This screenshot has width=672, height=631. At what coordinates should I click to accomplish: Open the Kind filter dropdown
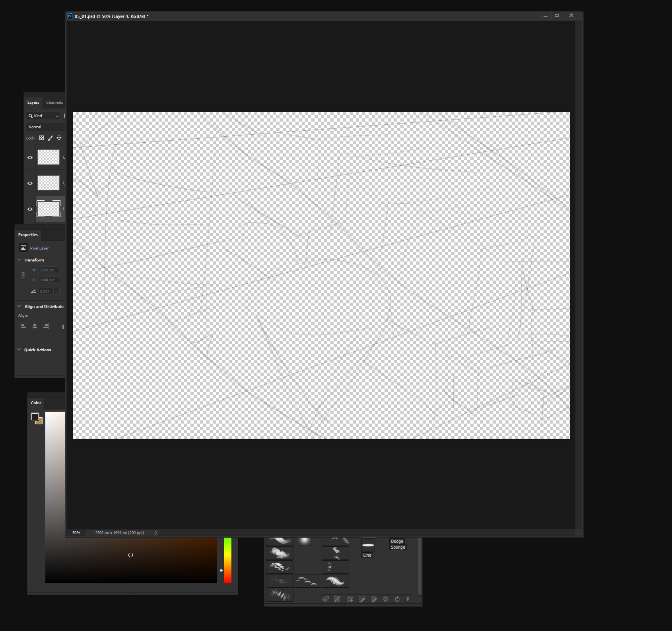pos(43,116)
